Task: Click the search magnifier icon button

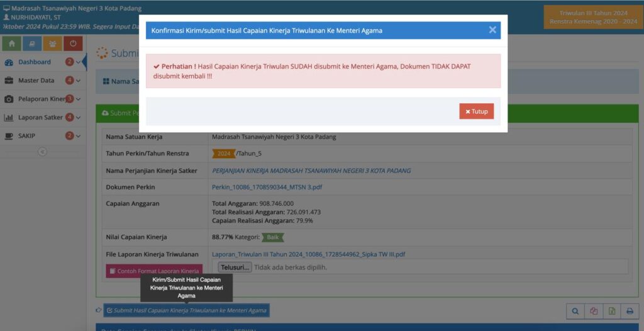Action: pos(575,311)
